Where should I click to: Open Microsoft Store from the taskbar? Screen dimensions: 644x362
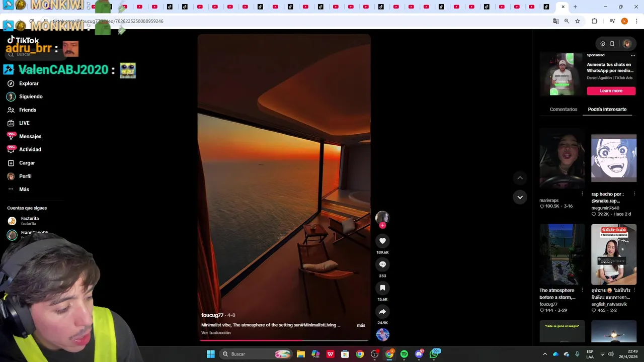tap(345, 354)
